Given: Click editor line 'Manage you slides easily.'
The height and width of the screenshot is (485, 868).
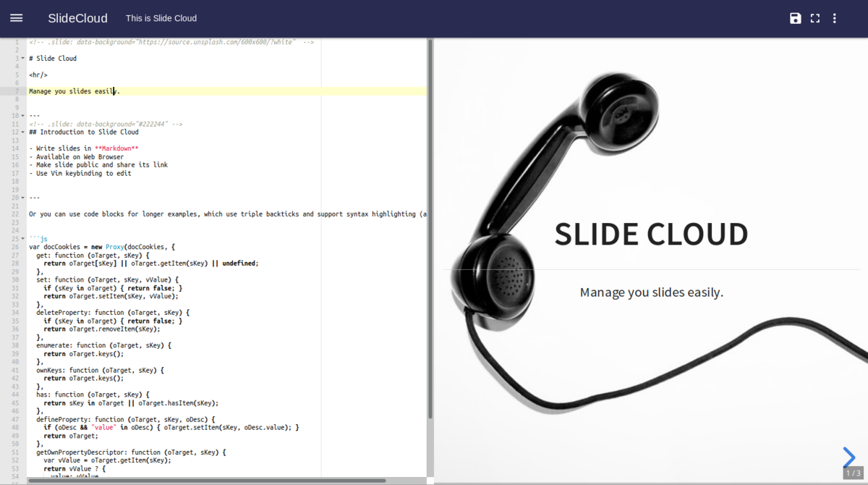Looking at the screenshot, I should tap(75, 91).
